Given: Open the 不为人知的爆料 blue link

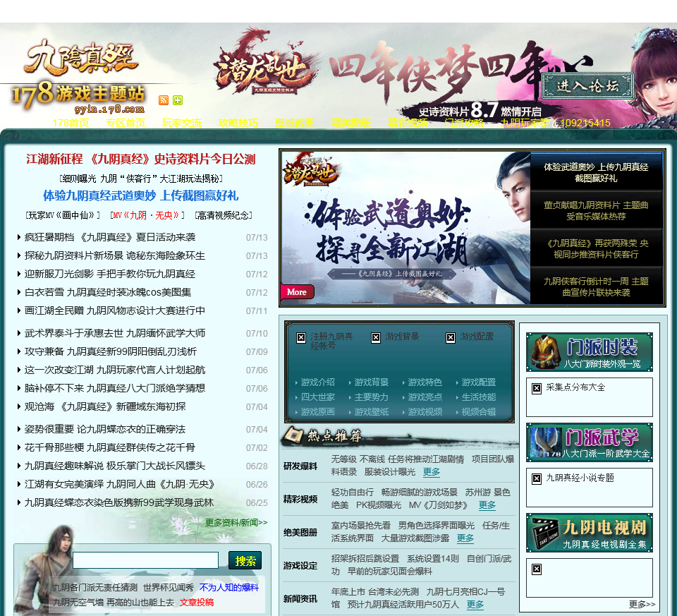Looking at the screenshot, I should 228,588.
